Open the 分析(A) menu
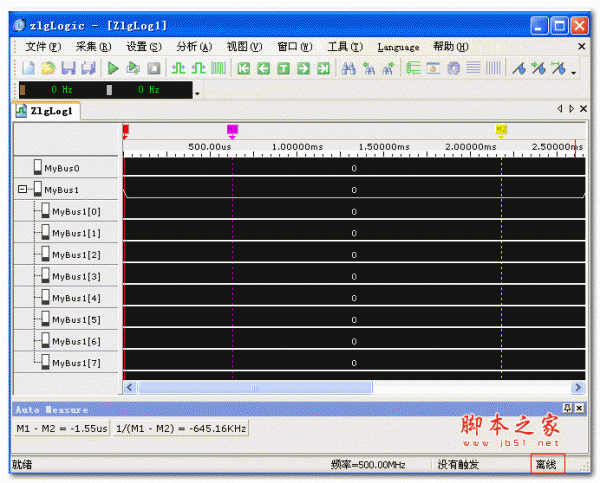This screenshot has height=483, width=600. [194, 47]
